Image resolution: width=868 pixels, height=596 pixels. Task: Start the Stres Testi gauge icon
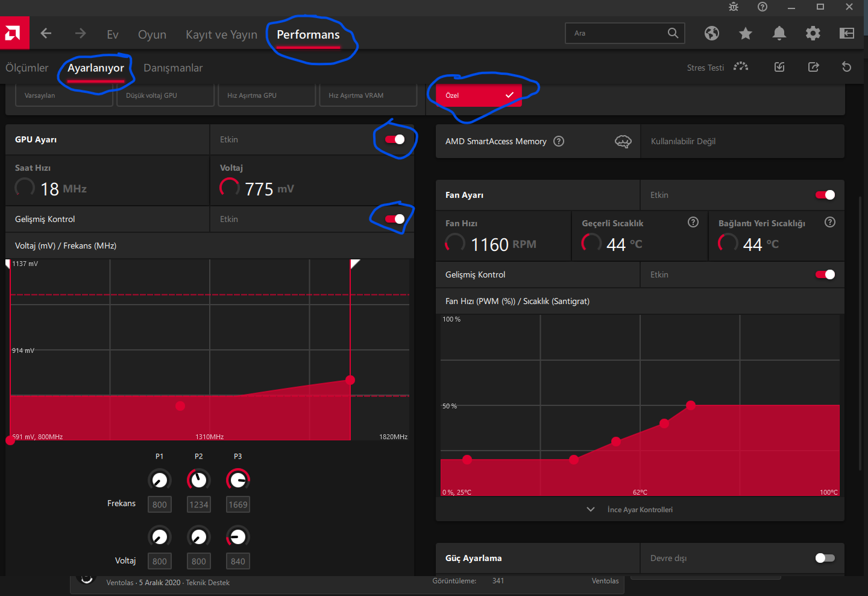click(x=741, y=67)
